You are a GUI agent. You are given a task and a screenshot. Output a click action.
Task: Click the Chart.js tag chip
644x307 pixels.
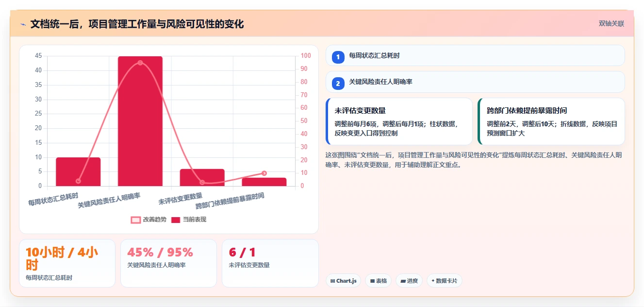[343, 281]
